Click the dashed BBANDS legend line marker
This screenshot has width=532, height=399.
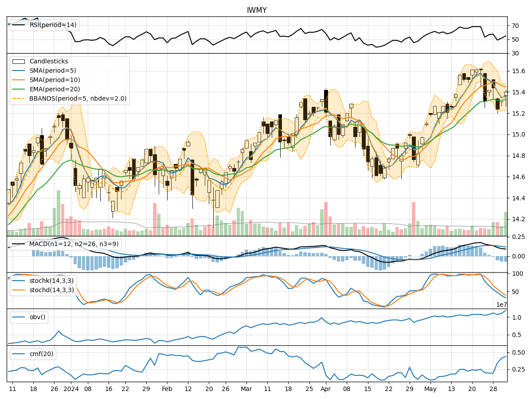tap(19, 99)
